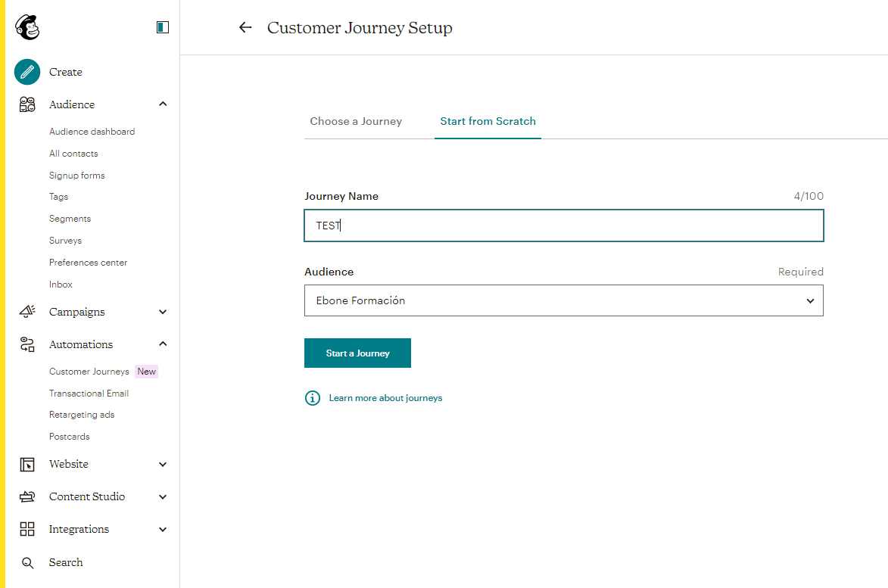888x588 pixels.
Task: Click the back arrow in Customer Journey Setup
Action: [x=245, y=27]
